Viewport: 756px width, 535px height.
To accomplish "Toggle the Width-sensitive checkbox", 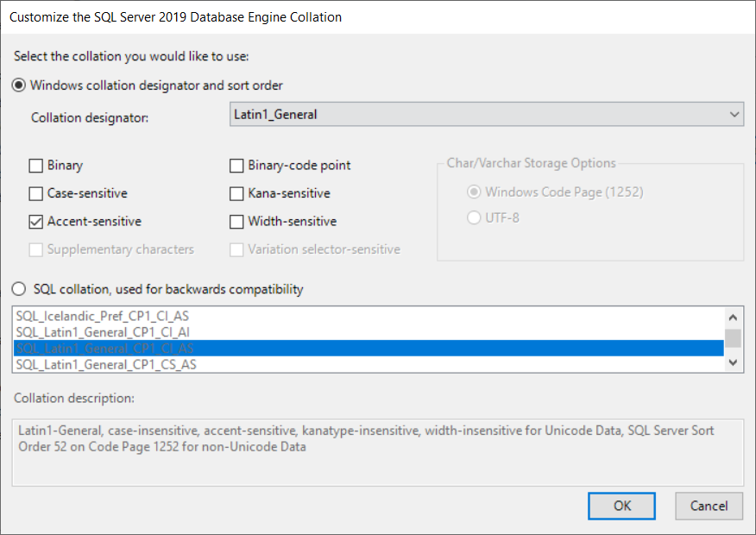I will pyautogui.click(x=236, y=222).
